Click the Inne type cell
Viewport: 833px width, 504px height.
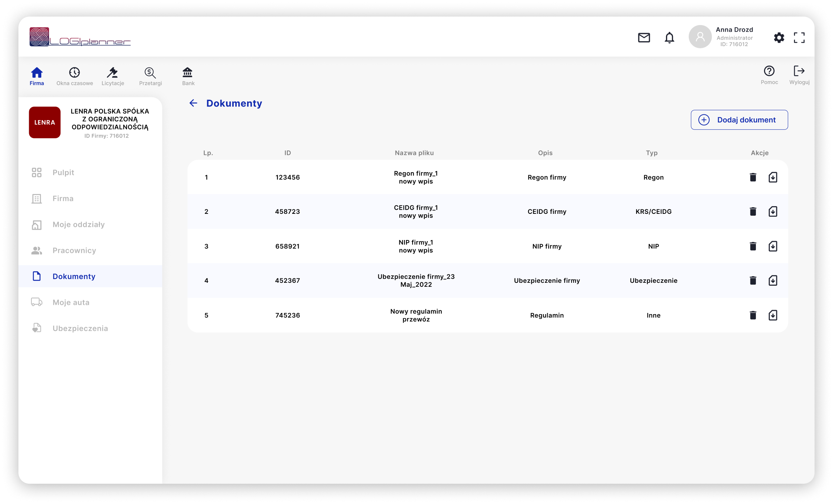coord(653,315)
